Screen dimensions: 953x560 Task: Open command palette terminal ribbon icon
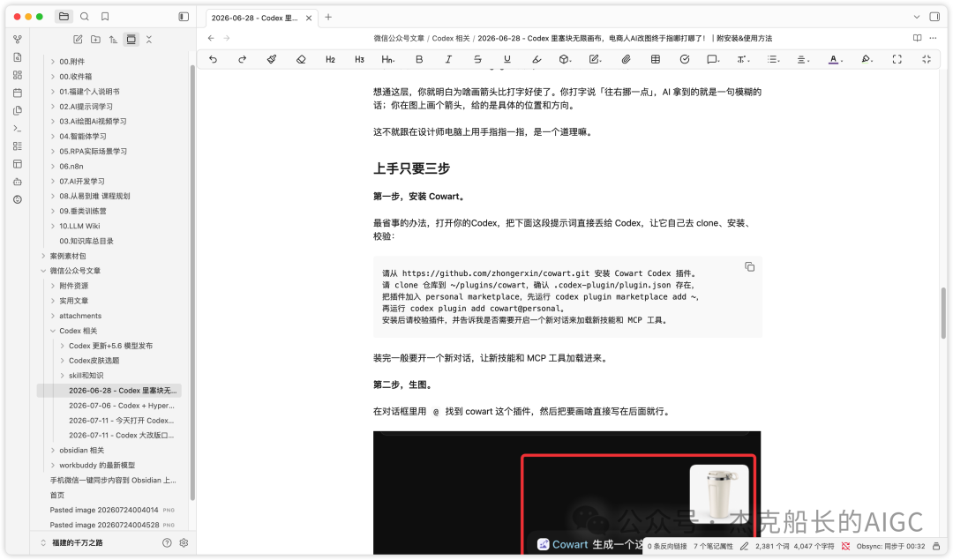click(x=18, y=128)
